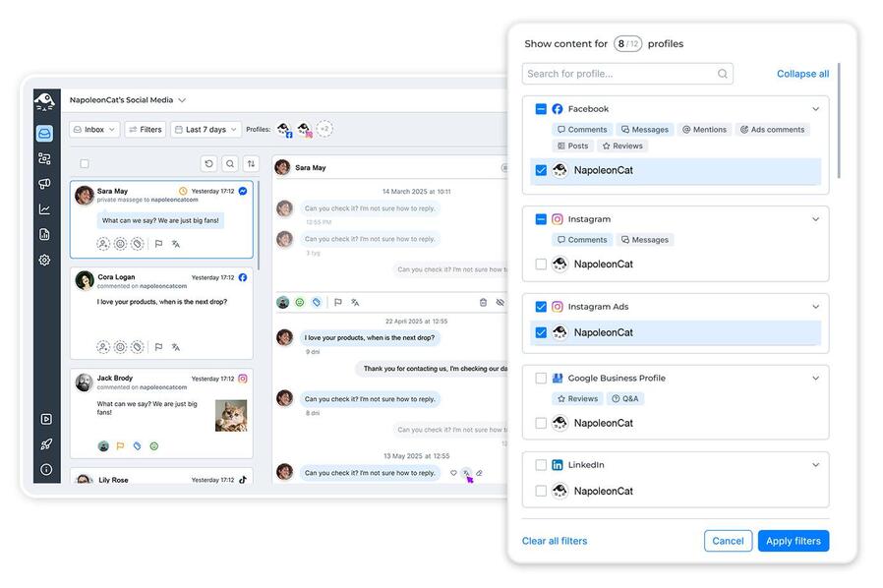Open the Last 7 days date dropdown

(206, 130)
